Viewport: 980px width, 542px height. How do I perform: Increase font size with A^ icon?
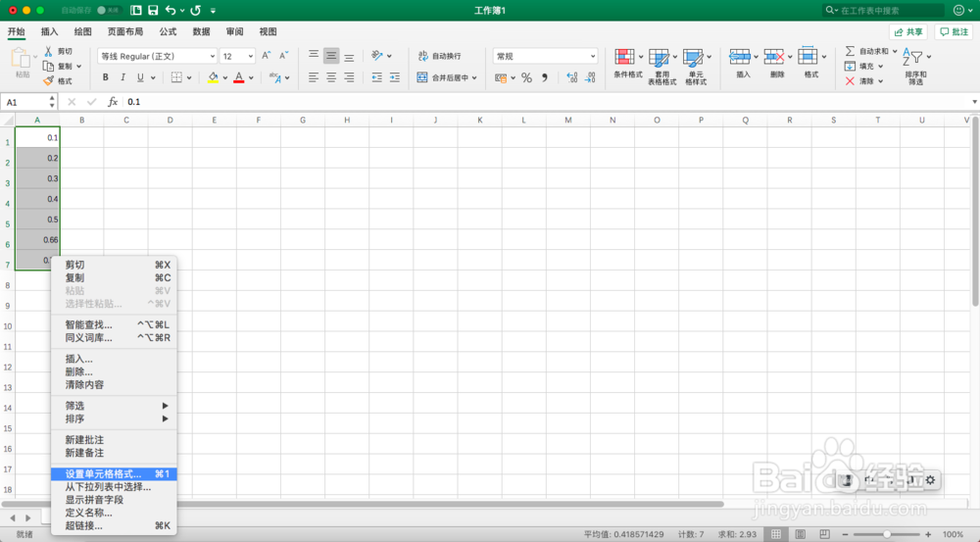click(267, 56)
